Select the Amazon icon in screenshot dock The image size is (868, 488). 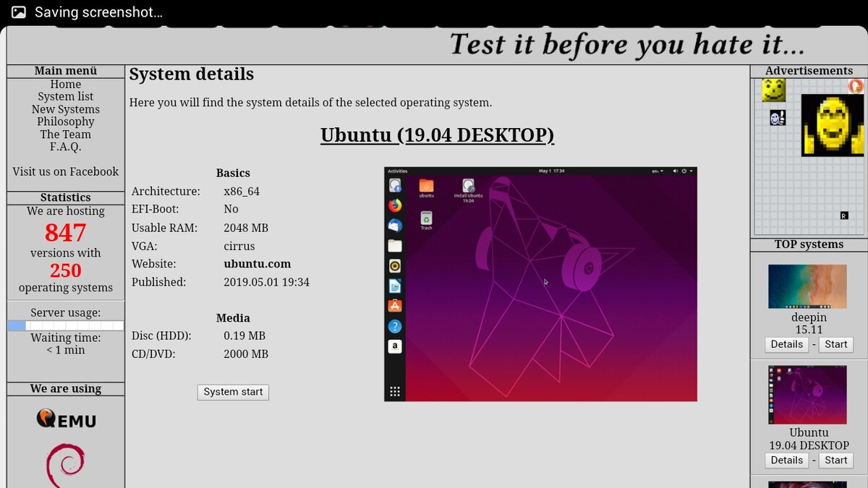pos(395,346)
